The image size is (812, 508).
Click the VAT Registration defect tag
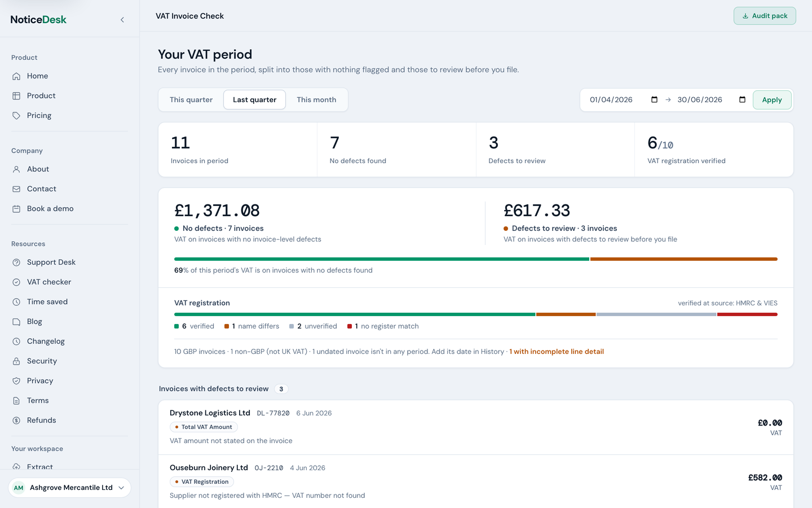point(202,482)
